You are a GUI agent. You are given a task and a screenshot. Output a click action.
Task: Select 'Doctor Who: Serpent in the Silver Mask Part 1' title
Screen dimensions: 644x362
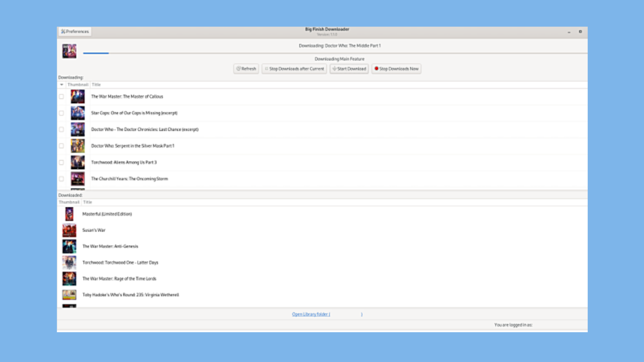tap(132, 146)
